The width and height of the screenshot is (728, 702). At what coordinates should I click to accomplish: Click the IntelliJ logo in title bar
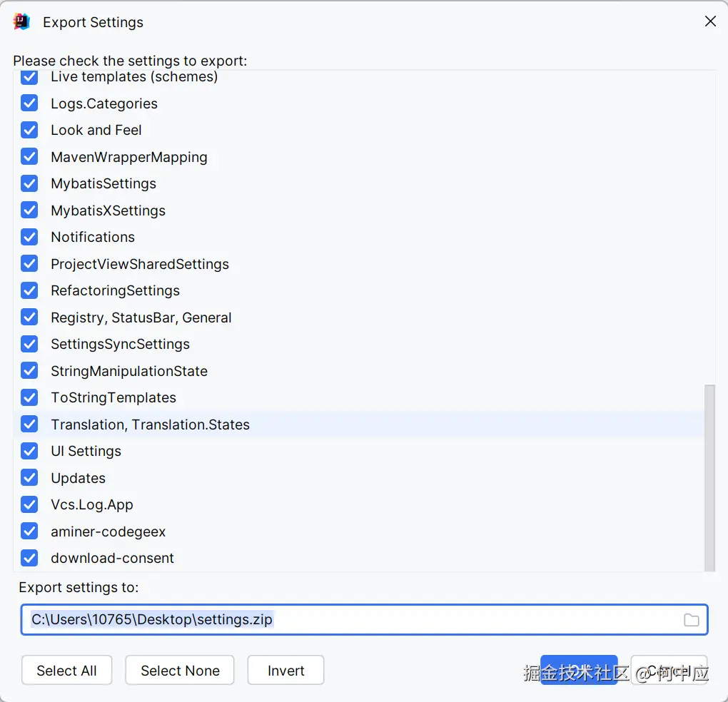tap(21, 22)
